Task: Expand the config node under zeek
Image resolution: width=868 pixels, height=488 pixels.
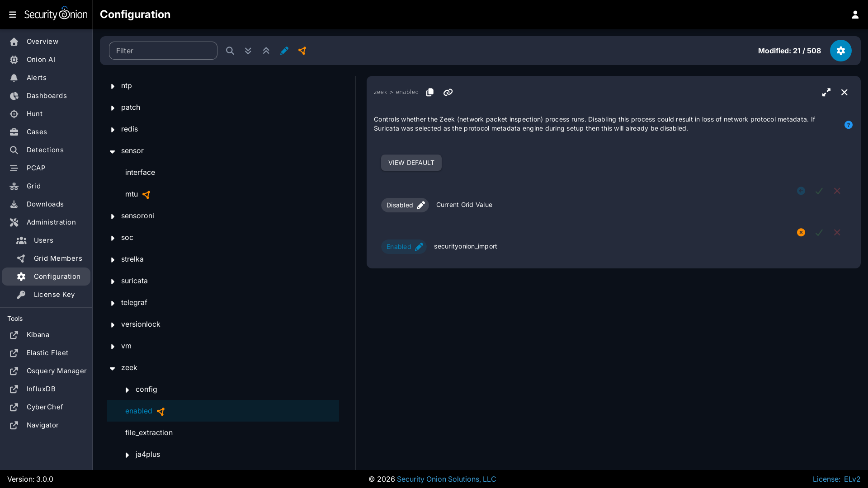Action: pos(127,389)
